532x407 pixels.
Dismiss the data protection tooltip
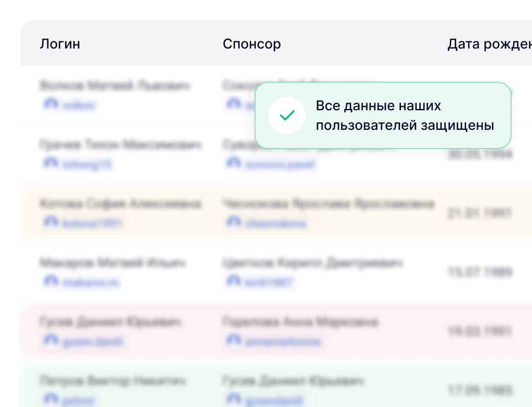(x=382, y=115)
